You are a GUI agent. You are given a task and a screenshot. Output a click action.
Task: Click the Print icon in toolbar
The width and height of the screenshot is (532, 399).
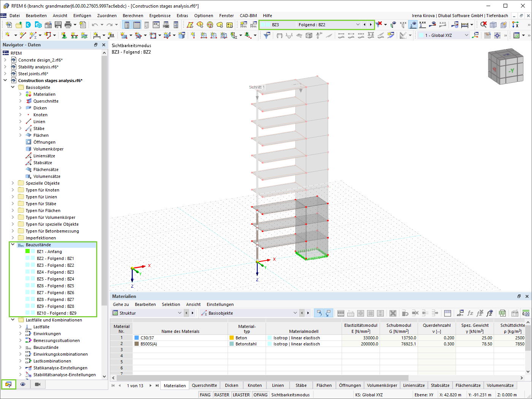click(68, 25)
